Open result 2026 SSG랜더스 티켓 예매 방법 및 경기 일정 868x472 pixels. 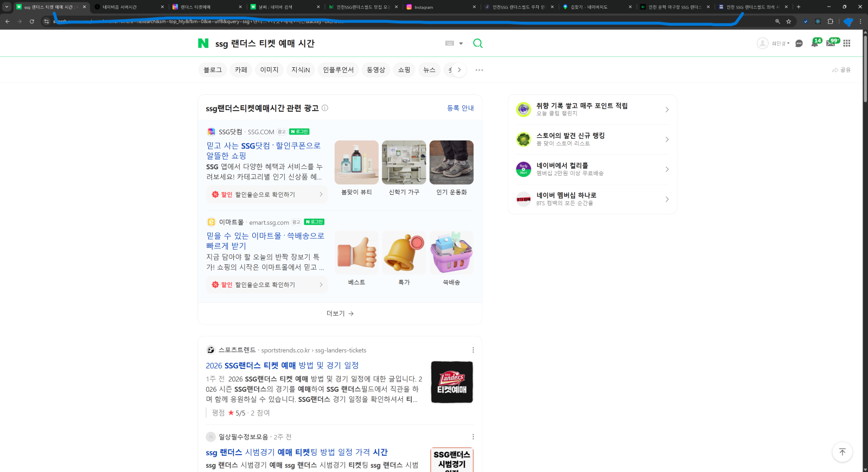282,366
